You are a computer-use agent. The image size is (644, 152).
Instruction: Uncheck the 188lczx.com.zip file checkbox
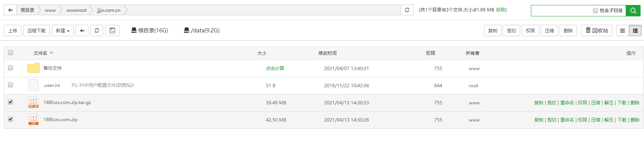11,119
